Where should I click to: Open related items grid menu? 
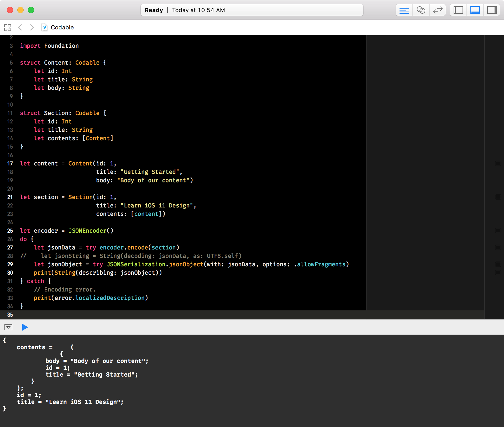[8, 27]
